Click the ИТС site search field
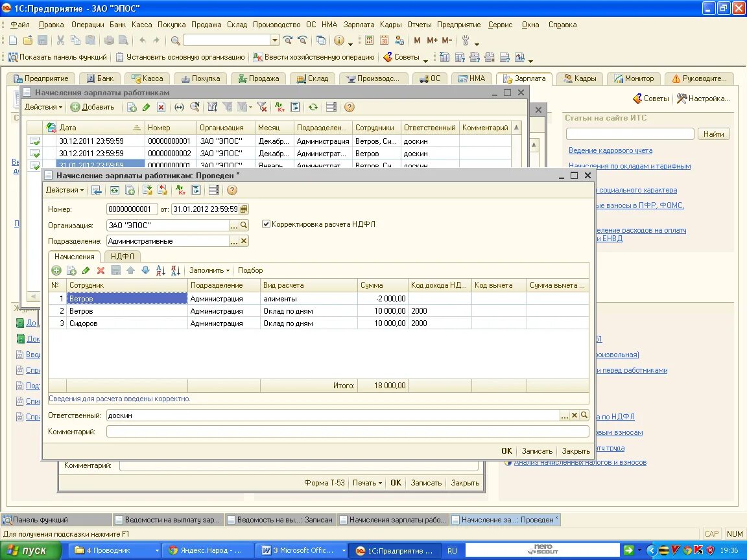Viewport: 747px width, 560px height. (630, 134)
